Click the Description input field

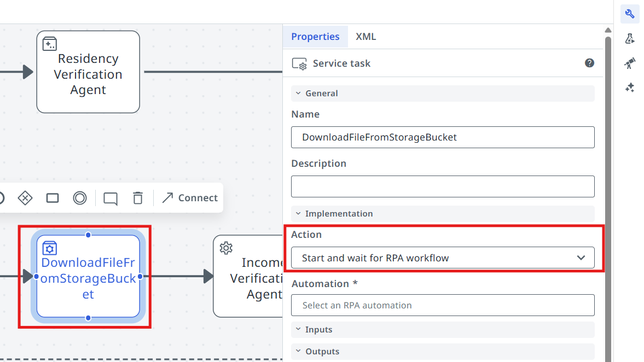point(443,186)
